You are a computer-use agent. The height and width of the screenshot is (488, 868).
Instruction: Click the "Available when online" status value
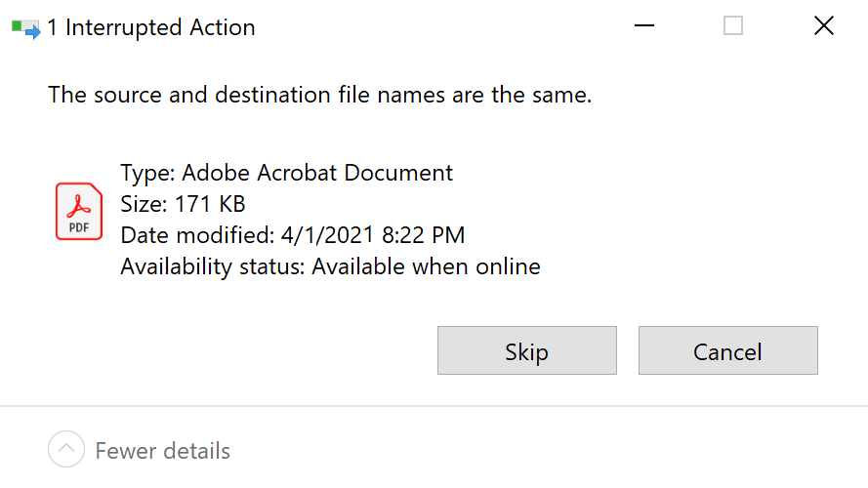(x=426, y=266)
